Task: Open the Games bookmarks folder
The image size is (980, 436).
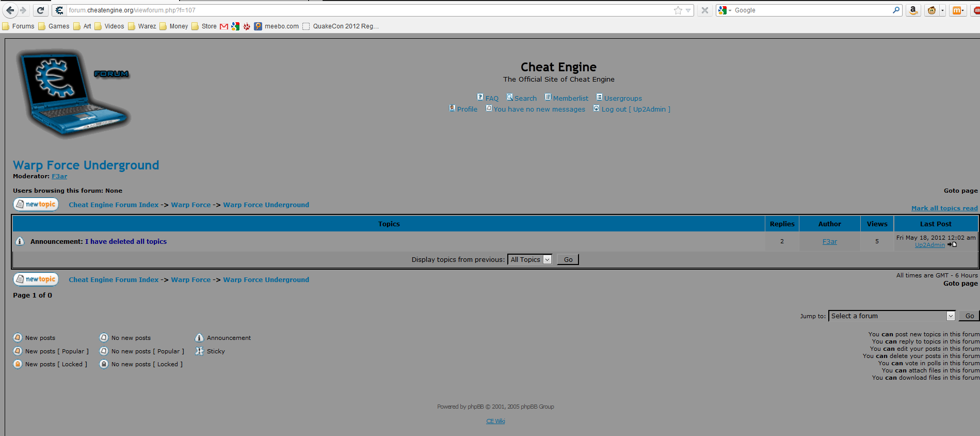Action: click(x=54, y=26)
